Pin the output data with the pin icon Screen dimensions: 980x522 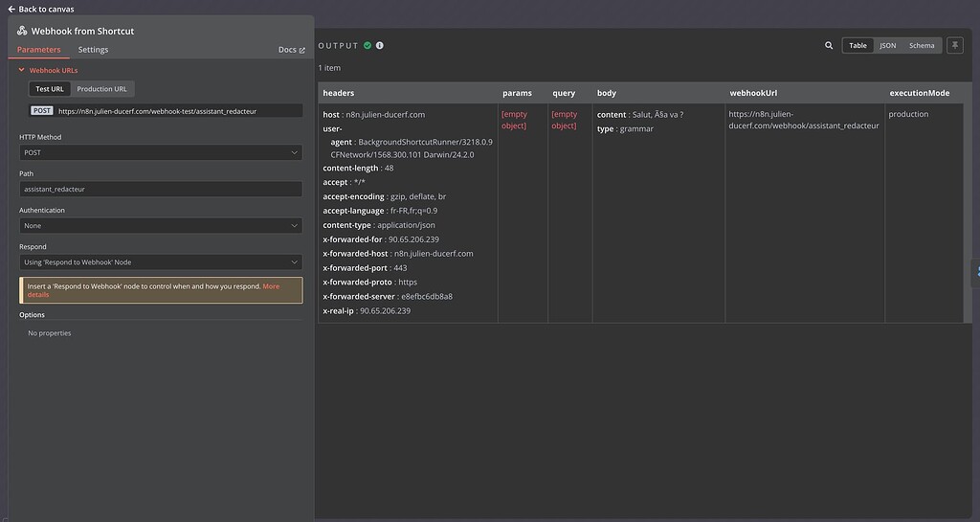954,45
